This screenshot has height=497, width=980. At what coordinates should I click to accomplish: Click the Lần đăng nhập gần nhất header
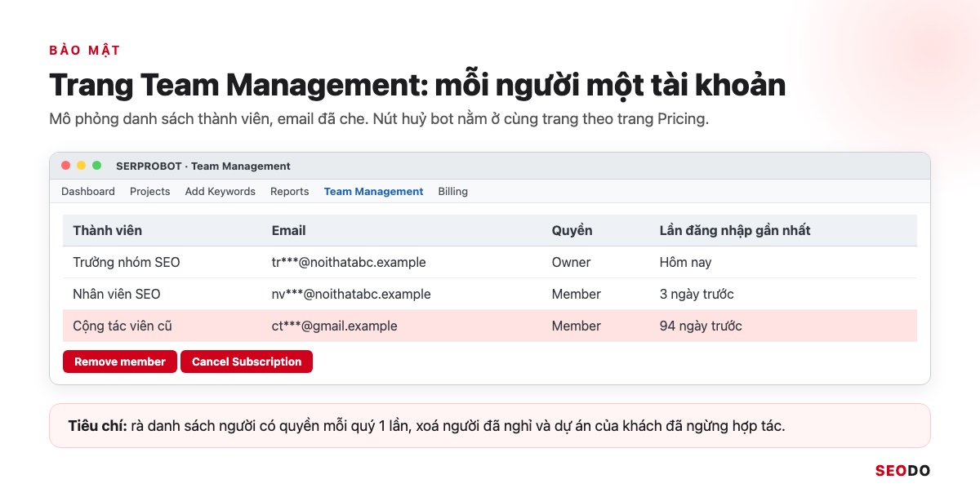(x=735, y=230)
